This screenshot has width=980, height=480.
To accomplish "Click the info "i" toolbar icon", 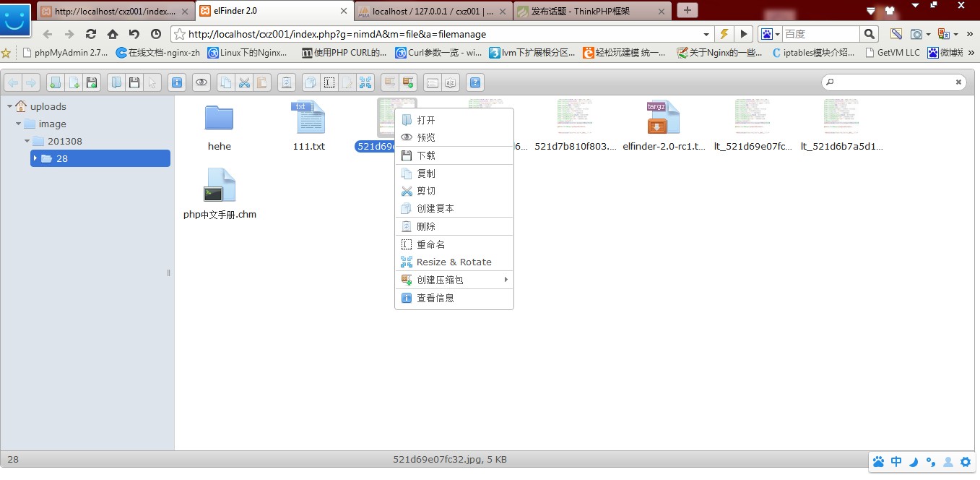I will (177, 82).
